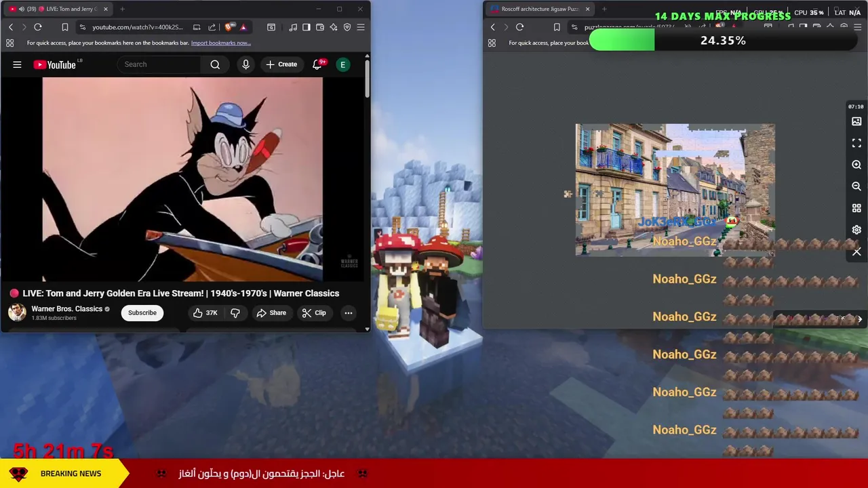This screenshot has height=488, width=868.
Task: Click the assembled Roscoff street puzzle image
Action: [x=675, y=190]
